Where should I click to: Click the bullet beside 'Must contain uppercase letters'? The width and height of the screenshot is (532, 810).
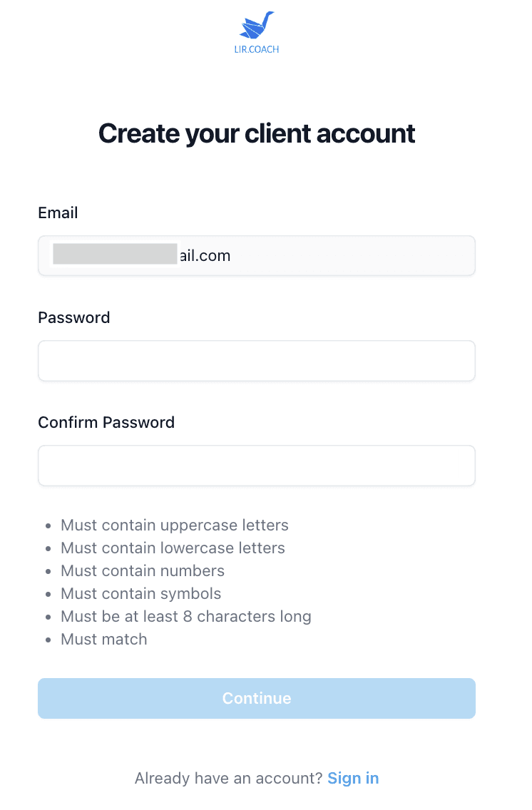(x=48, y=526)
